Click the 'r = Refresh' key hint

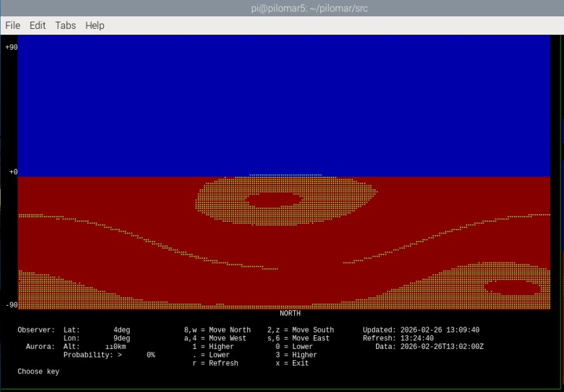tap(215, 363)
